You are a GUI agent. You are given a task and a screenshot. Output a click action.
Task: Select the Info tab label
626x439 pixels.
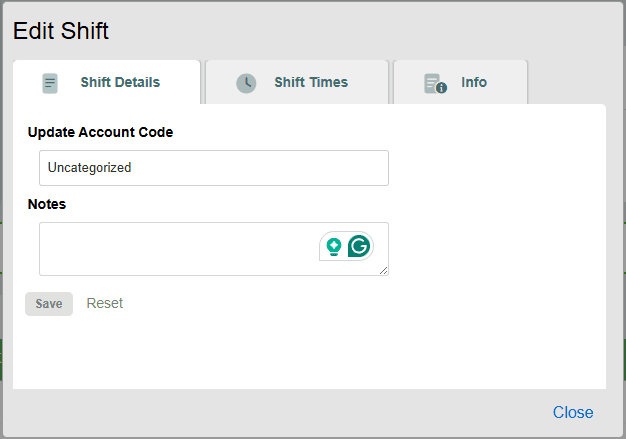[x=474, y=83]
